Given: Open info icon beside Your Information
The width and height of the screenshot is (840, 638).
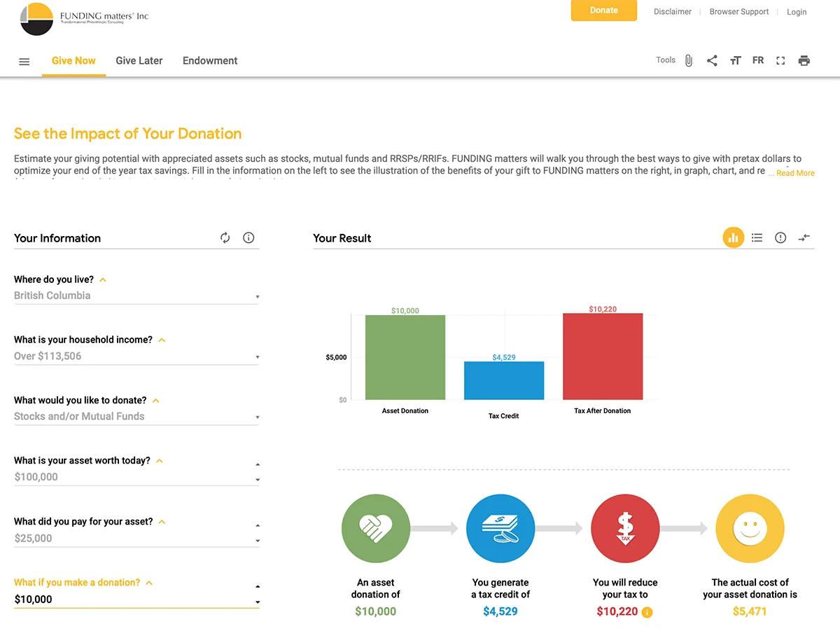Looking at the screenshot, I should [x=248, y=238].
